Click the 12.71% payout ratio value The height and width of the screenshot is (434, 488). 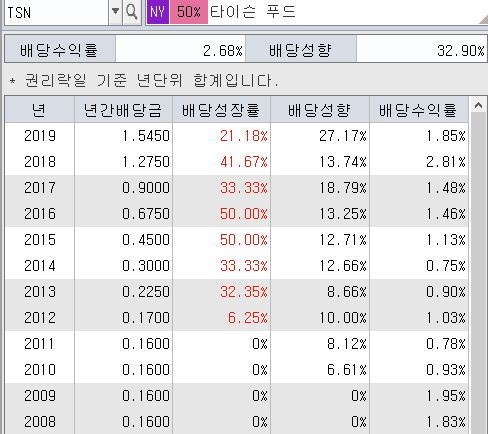(342, 240)
